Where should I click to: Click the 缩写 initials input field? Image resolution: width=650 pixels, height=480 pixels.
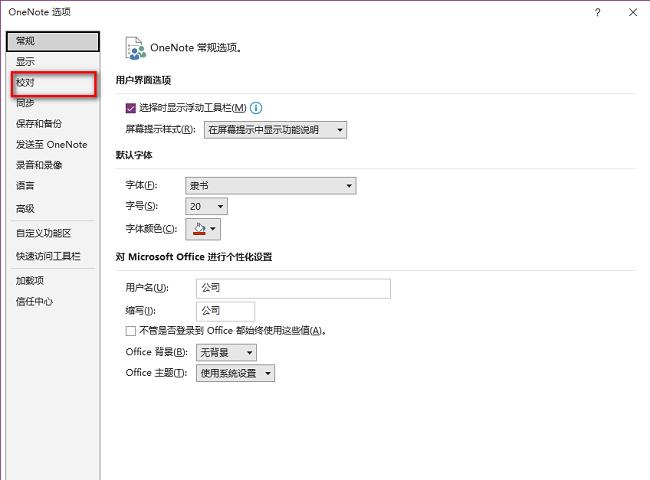225,310
